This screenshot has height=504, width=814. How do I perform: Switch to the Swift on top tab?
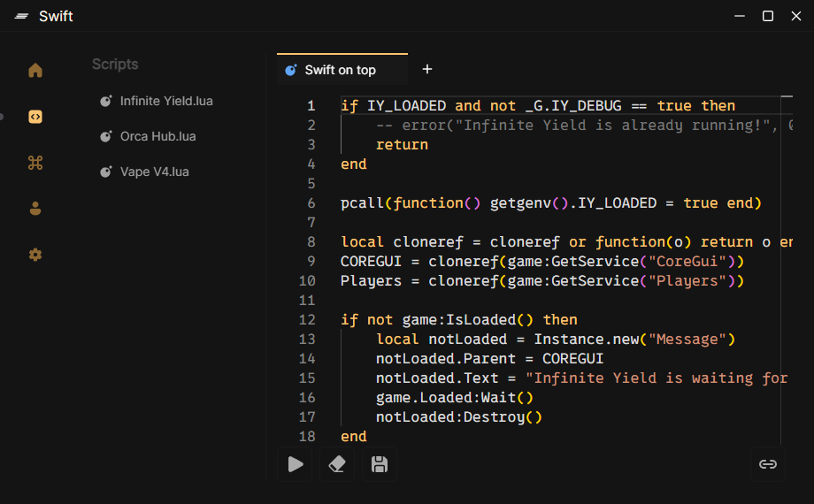340,70
